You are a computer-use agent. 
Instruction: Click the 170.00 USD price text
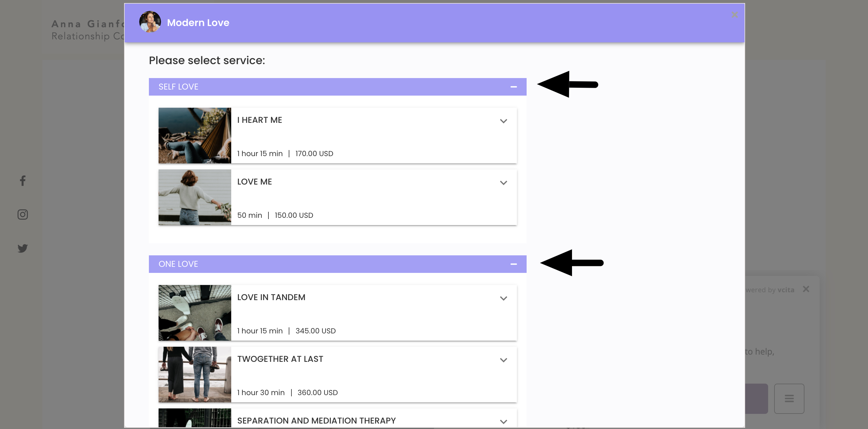(x=314, y=153)
